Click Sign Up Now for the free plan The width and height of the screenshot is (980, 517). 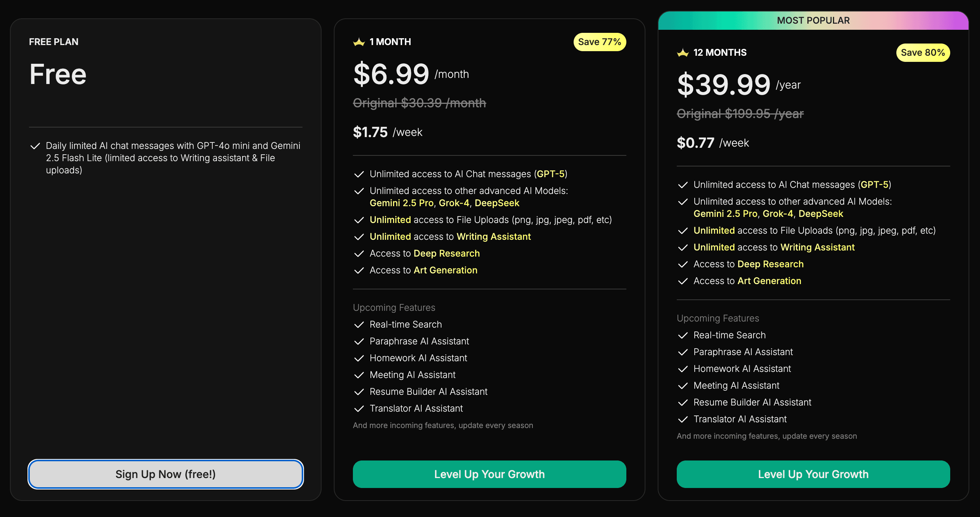coord(165,474)
